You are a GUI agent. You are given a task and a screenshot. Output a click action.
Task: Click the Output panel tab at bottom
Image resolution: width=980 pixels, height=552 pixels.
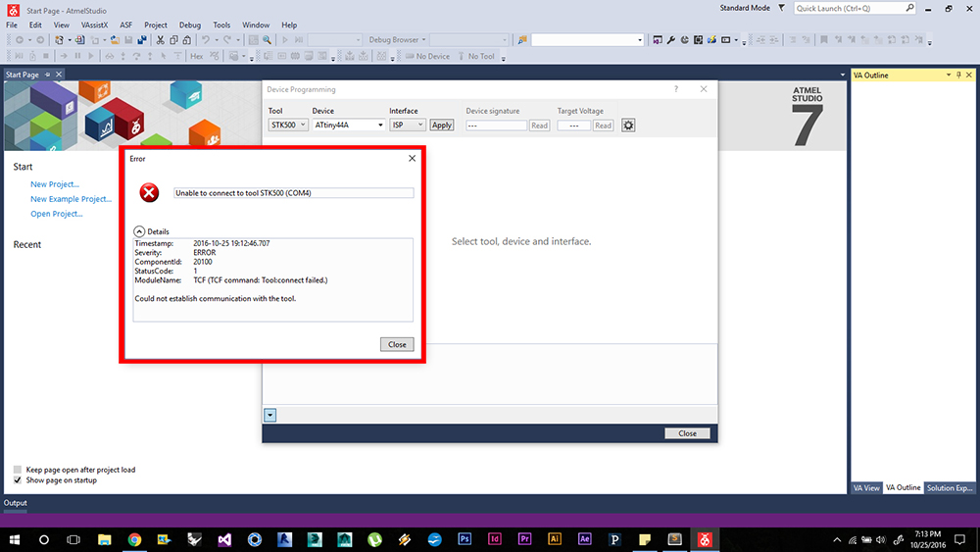coord(16,503)
